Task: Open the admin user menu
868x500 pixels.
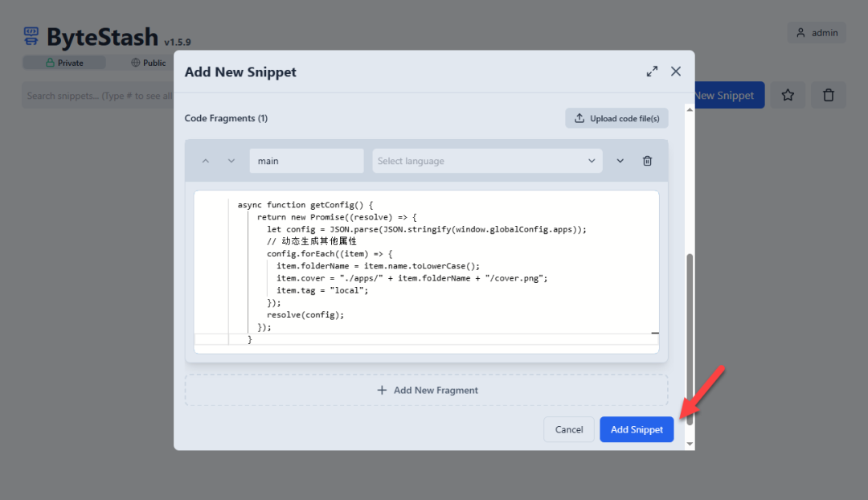Action: coord(817,33)
